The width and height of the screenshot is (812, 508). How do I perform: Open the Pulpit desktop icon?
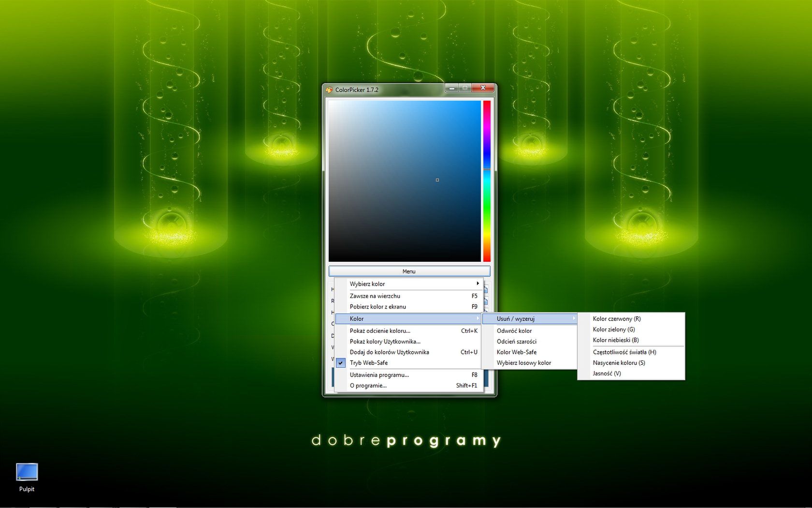coord(27,477)
